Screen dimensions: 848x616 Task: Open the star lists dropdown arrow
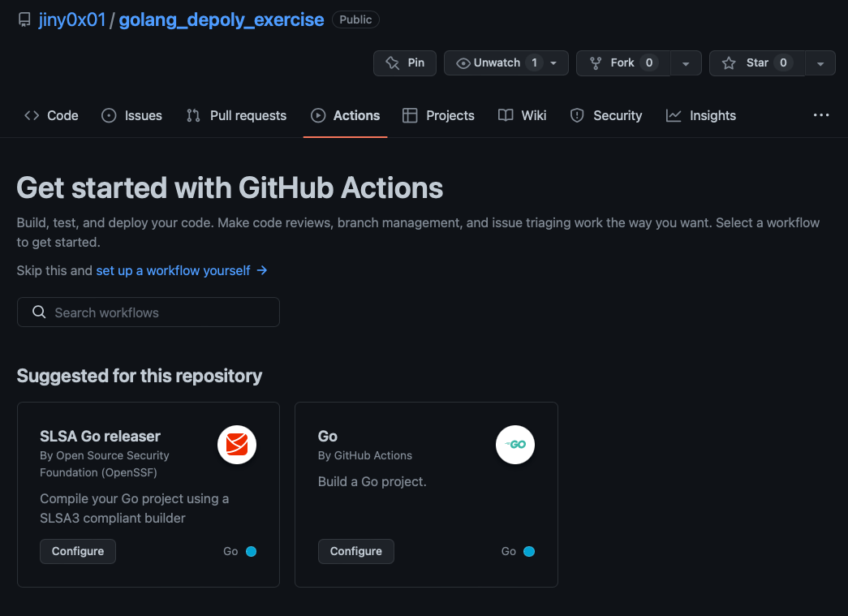coord(820,63)
